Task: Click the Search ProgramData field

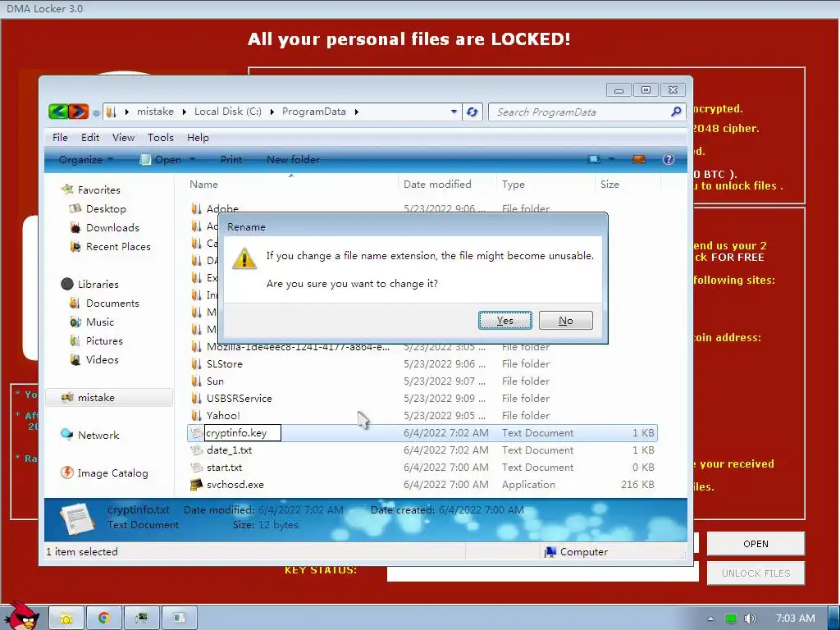Action: coord(578,112)
